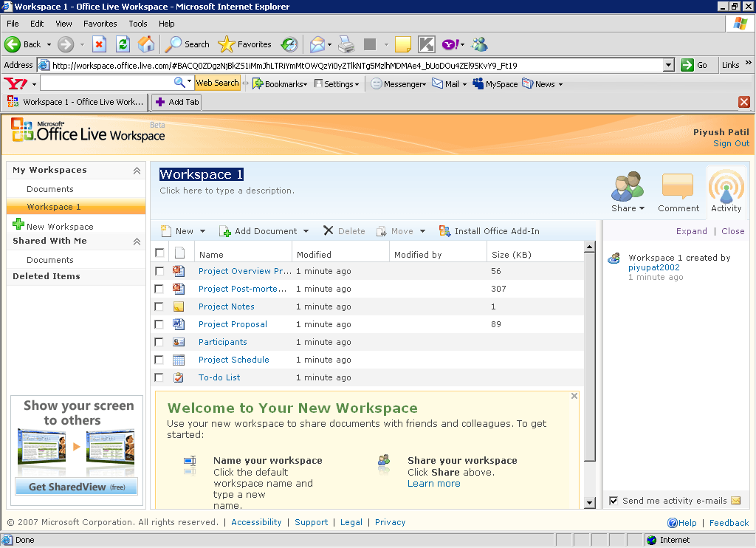Go to the Home page icon

(146, 44)
